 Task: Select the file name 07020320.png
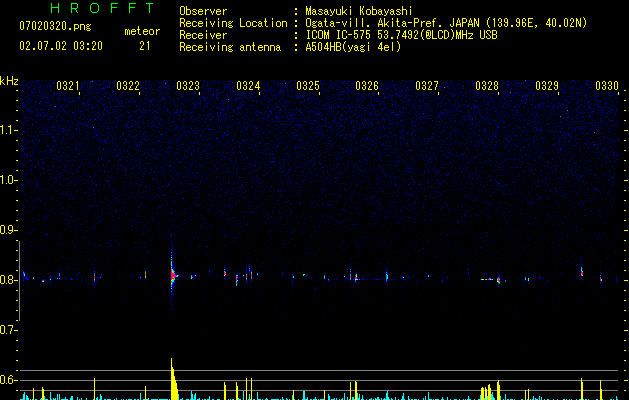pyautogui.click(x=55, y=27)
